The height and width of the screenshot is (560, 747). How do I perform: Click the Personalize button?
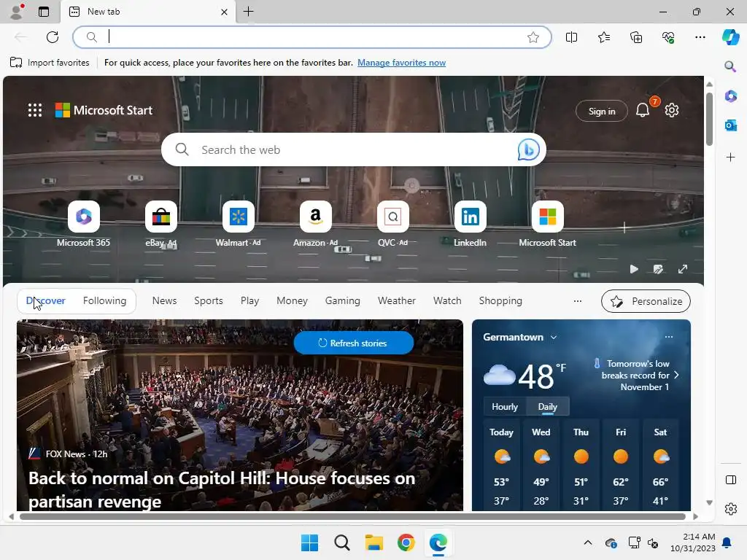[646, 301]
